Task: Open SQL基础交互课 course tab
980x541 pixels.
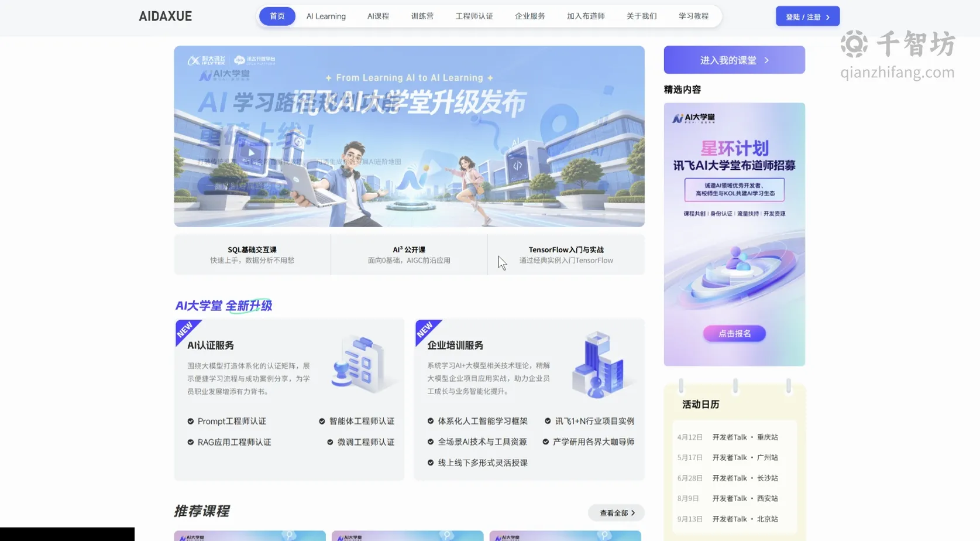Action: point(252,255)
